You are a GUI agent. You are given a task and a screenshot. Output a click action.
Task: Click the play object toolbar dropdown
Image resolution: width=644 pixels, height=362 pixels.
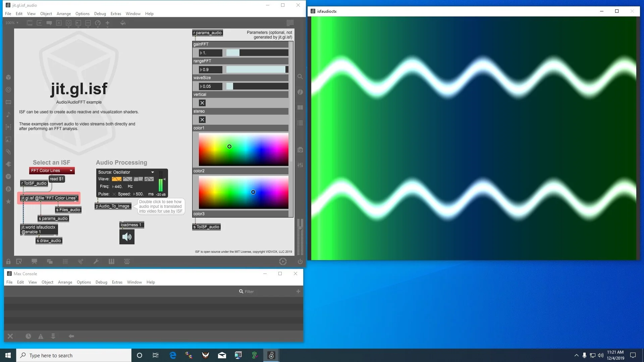tap(78, 23)
